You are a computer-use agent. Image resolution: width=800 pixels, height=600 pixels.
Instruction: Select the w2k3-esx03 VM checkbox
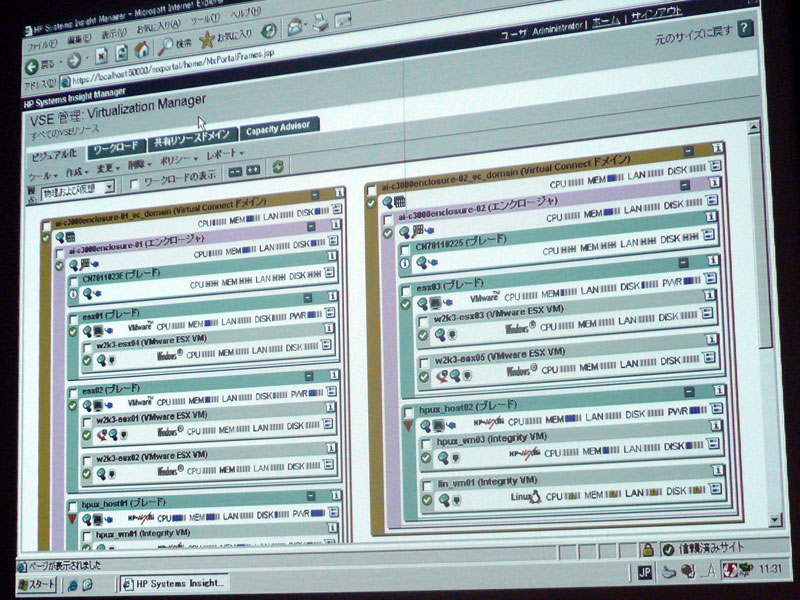423,321
